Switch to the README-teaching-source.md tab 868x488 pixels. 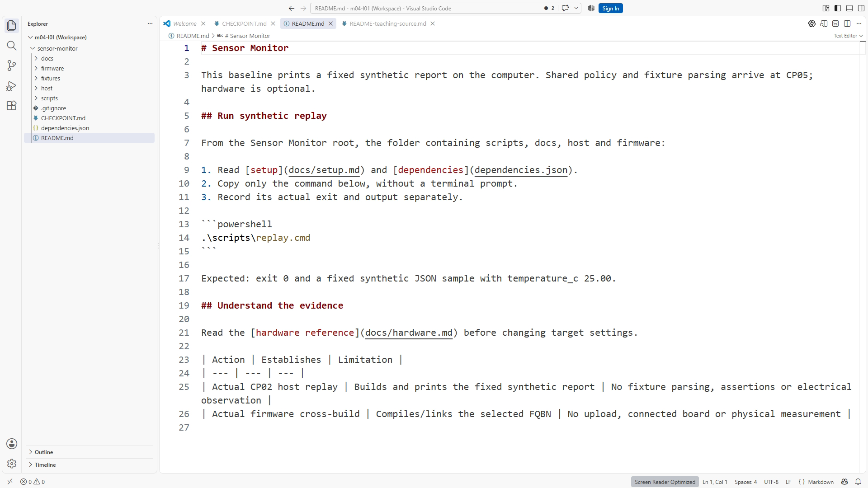[x=387, y=23]
